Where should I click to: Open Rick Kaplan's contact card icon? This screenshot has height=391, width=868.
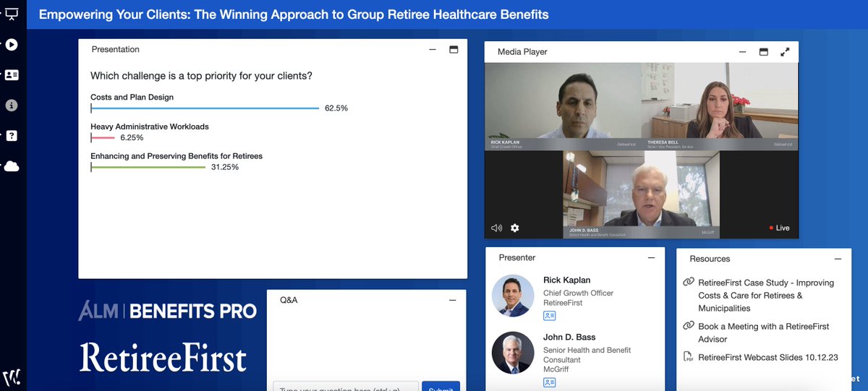[x=550, y=316]
